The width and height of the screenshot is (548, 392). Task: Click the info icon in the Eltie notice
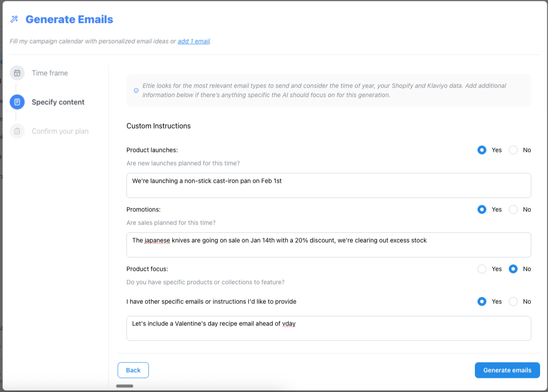(x=136, y=90)
